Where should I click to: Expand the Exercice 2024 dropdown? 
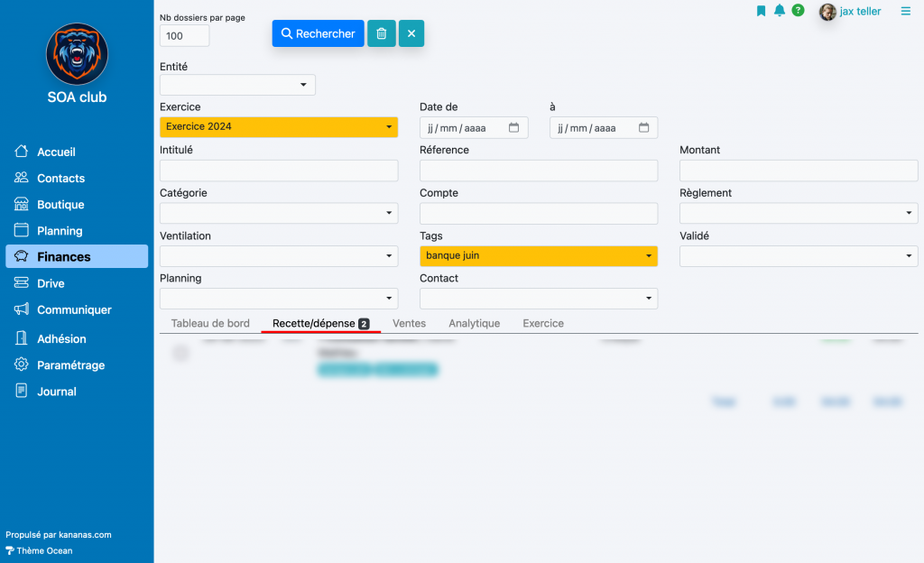pos(388,127)
